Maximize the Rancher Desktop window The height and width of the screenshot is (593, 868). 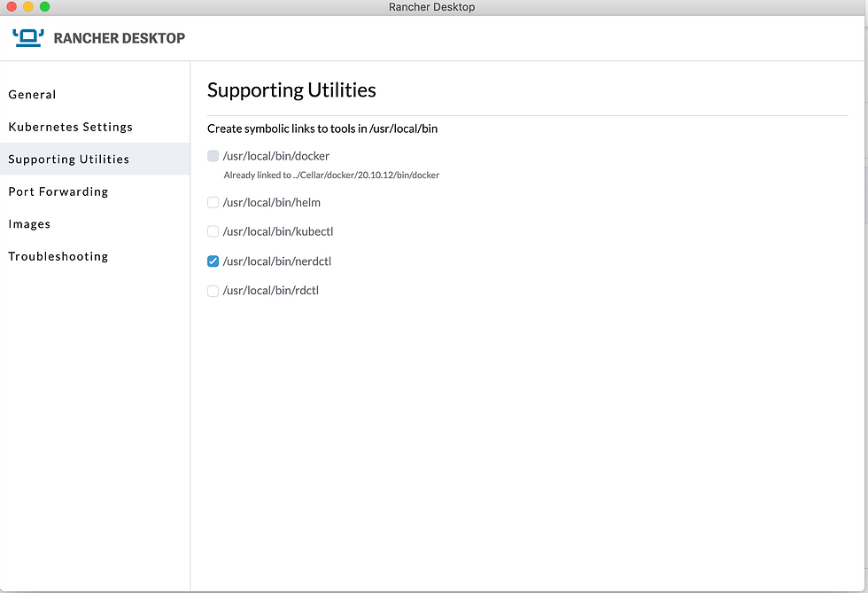[45, 7]
